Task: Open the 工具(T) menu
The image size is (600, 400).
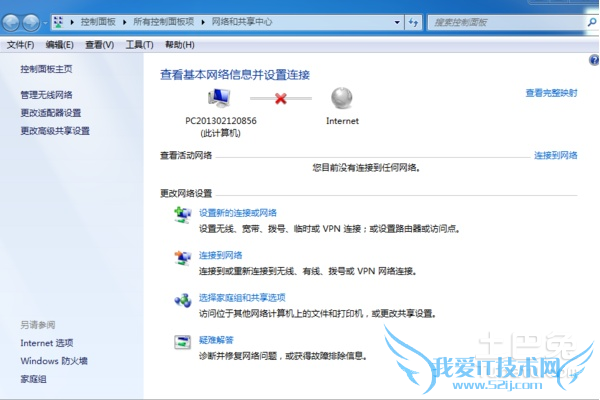Action: point(140,45)
